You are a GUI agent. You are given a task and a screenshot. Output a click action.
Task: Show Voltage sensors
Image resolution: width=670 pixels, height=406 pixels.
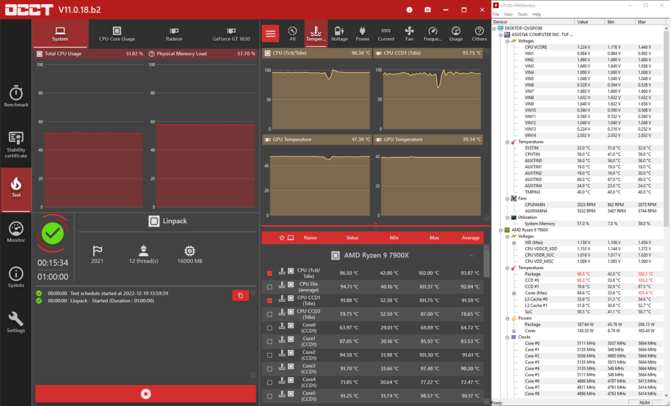pyautogui.click(x=339, y=34)
